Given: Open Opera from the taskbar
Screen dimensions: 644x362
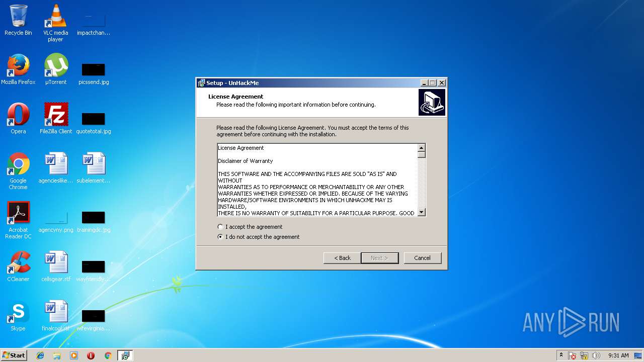Looking at the screenshot, I should click(x=91, y=355).
